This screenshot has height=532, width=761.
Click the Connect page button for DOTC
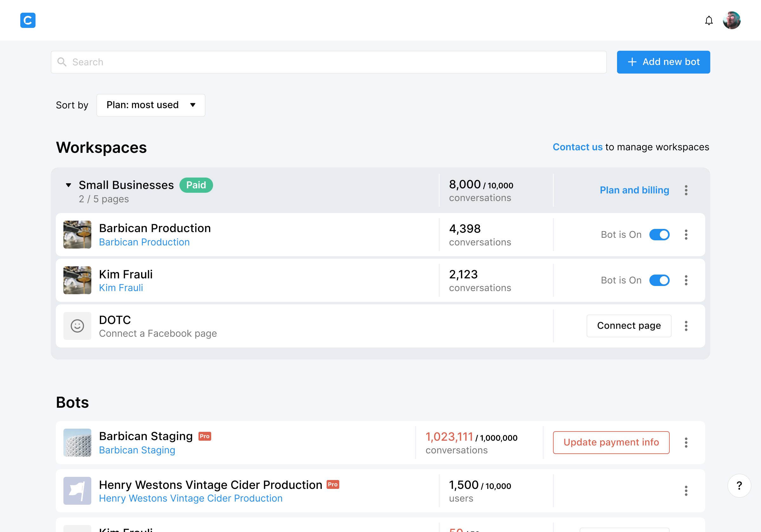pyautogui.click(x=629, y=326)
